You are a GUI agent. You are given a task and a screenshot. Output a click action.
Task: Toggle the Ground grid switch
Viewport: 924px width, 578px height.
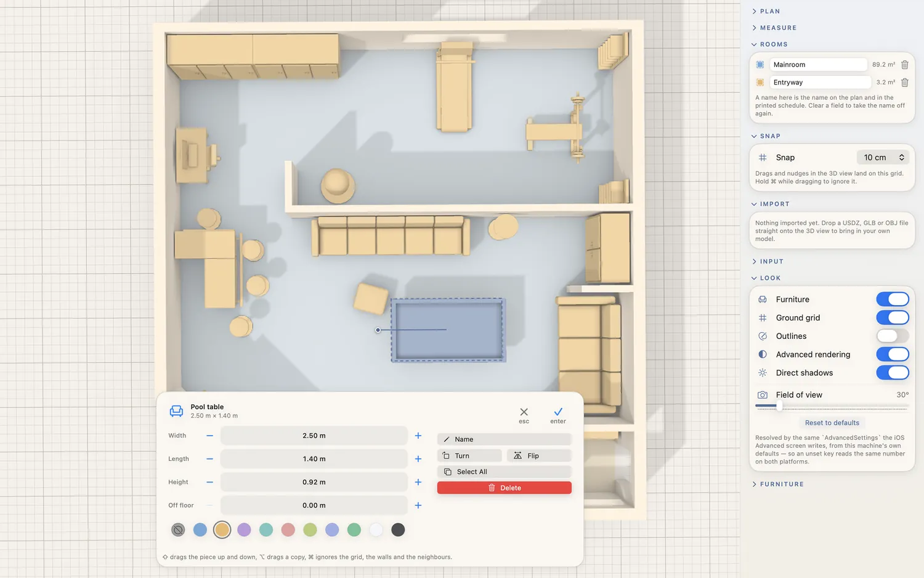893,318
